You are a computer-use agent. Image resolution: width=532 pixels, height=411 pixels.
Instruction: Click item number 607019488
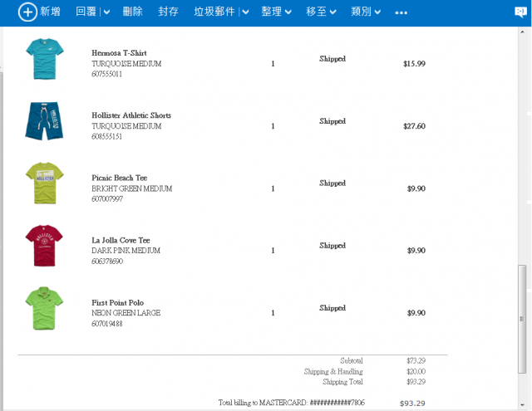107,324
